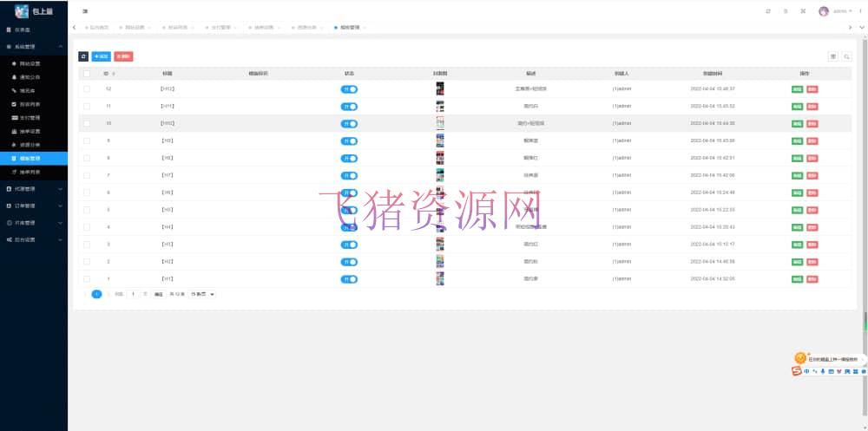Expand the 片库管理 sidebar group
This screenshot has width=868, height=431.
click(34, 223)
